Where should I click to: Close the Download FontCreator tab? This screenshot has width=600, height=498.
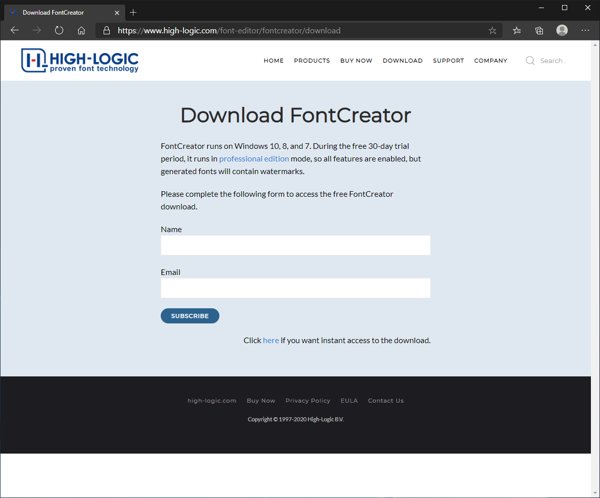tap(117, 13)
